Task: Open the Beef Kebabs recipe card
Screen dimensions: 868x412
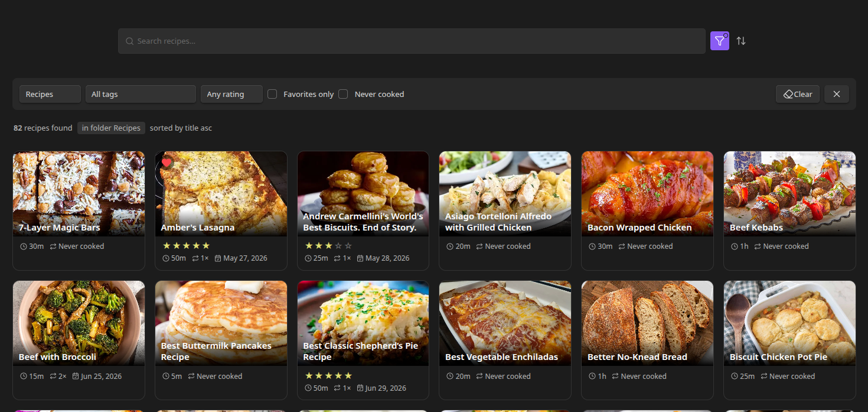Action: (789, 211)
